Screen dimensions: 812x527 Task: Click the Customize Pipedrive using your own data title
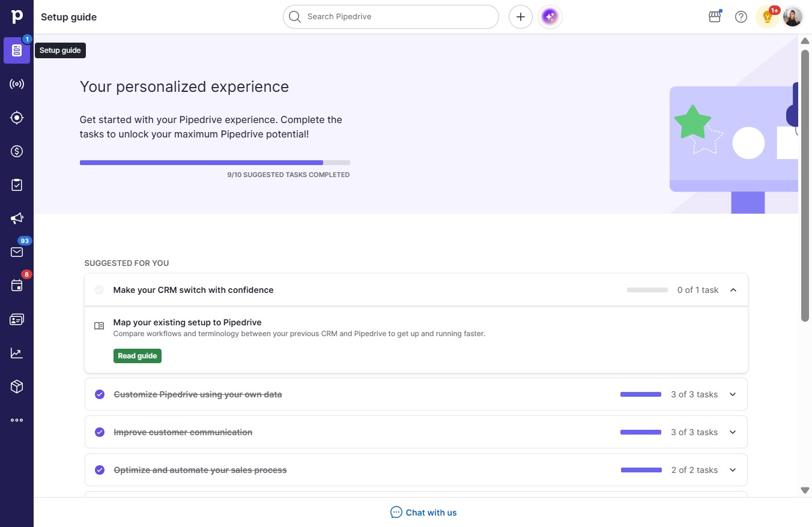tap(198, 394)
